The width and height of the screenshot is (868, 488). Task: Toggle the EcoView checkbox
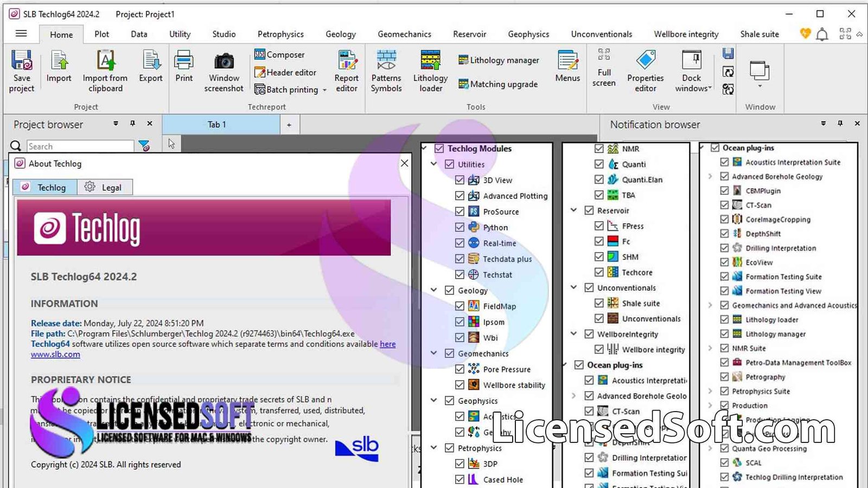tap(724, 262)
